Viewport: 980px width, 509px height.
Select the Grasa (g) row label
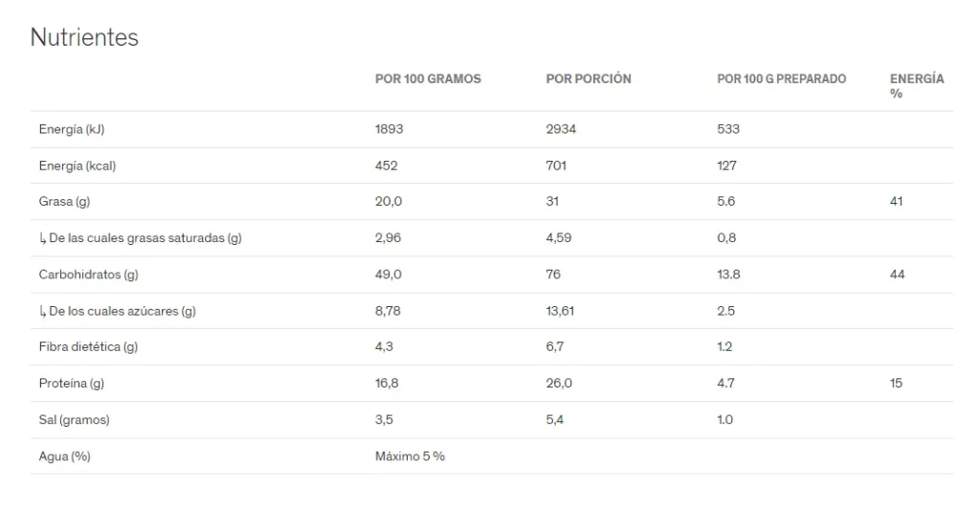[x=64, y=202]
